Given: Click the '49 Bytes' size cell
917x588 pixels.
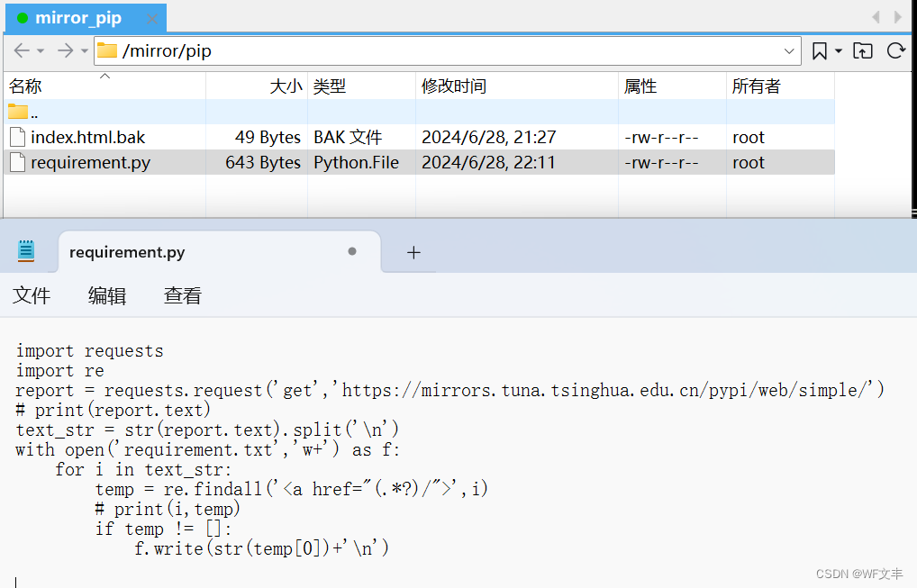Looking at the screenshot, I should 268,138.
